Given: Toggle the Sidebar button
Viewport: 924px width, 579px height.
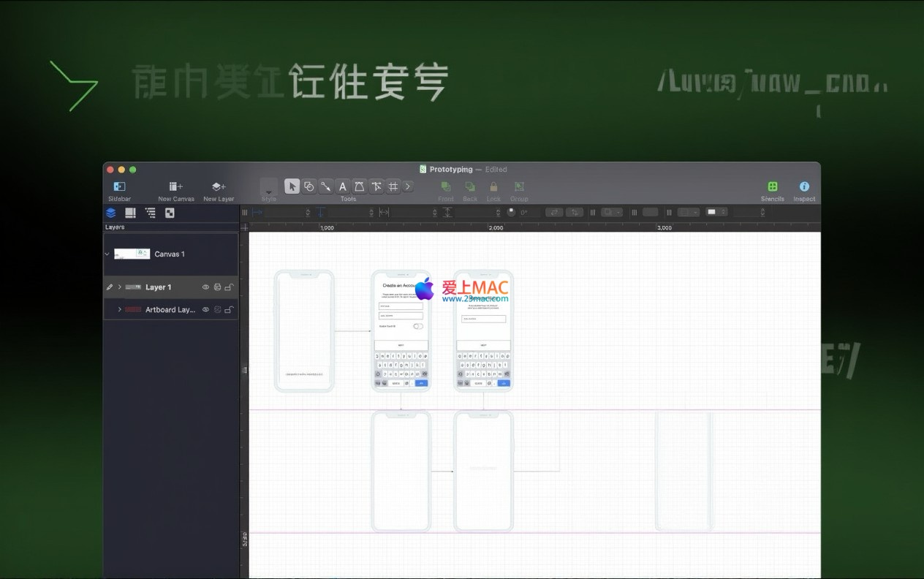Looking at the screenshot, I should coord(119,187).
